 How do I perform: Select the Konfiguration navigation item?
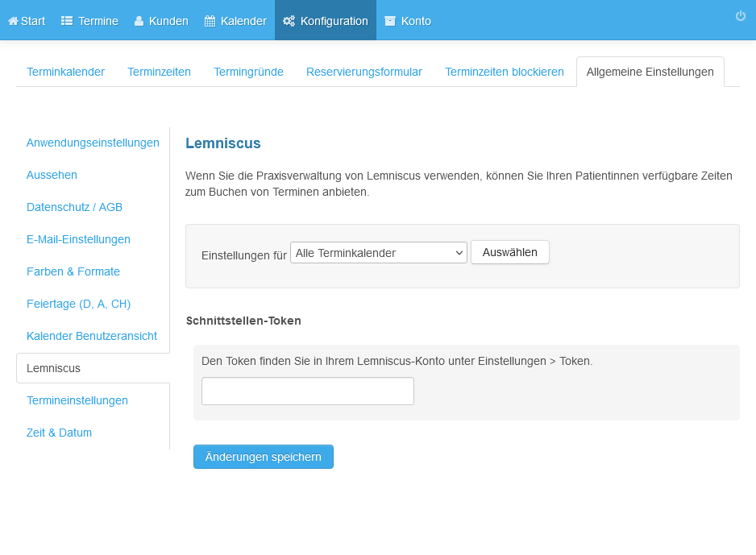(x=326, y=20)
